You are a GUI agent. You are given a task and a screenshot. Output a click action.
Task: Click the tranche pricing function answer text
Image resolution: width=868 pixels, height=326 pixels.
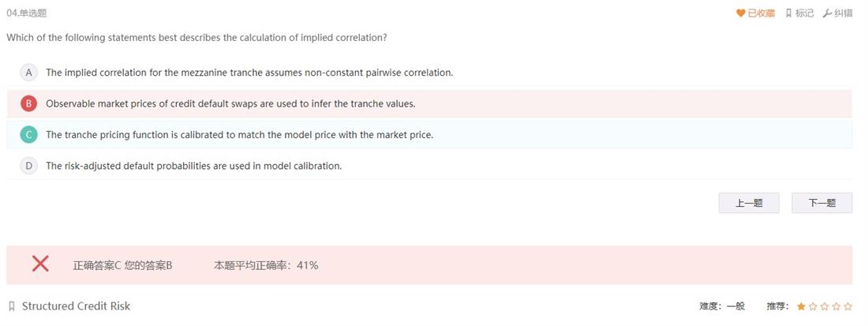point(239,134)
